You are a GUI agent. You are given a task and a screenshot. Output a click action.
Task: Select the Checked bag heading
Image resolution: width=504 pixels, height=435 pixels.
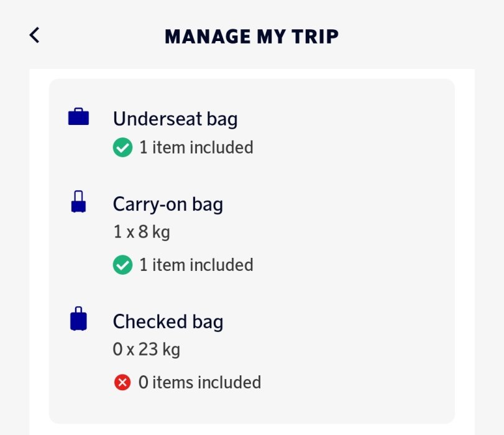(168, 321)
